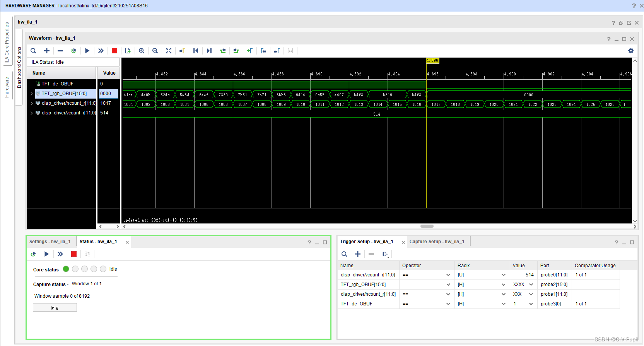Go to cursor icon in Waveform toolbar

[182, 51]
